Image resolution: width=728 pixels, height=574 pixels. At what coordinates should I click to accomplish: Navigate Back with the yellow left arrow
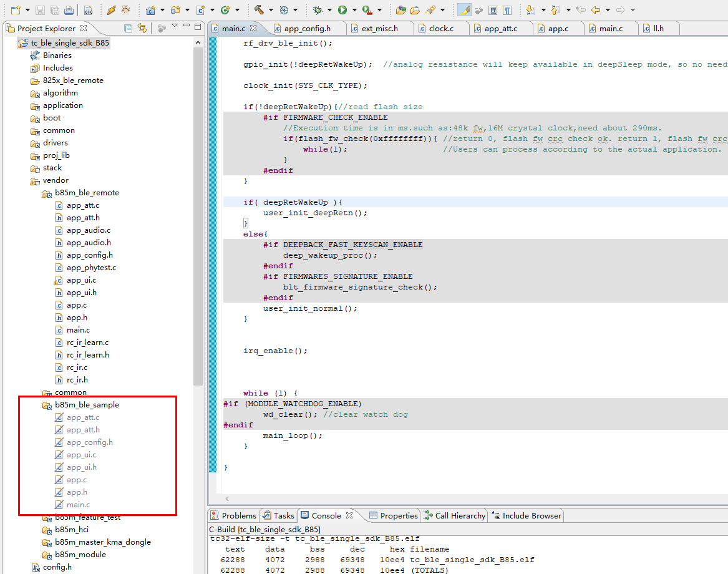(596, 10)
